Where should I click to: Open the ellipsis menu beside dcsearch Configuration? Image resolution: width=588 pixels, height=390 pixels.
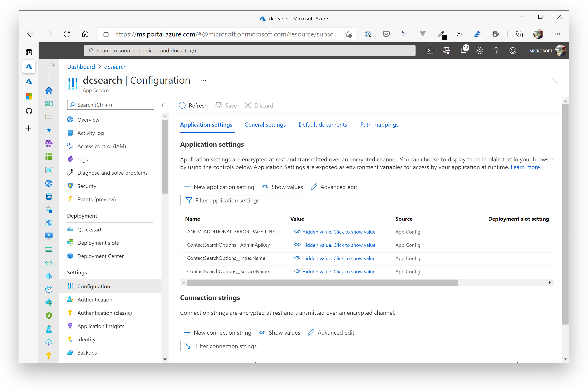pos(204,80)
